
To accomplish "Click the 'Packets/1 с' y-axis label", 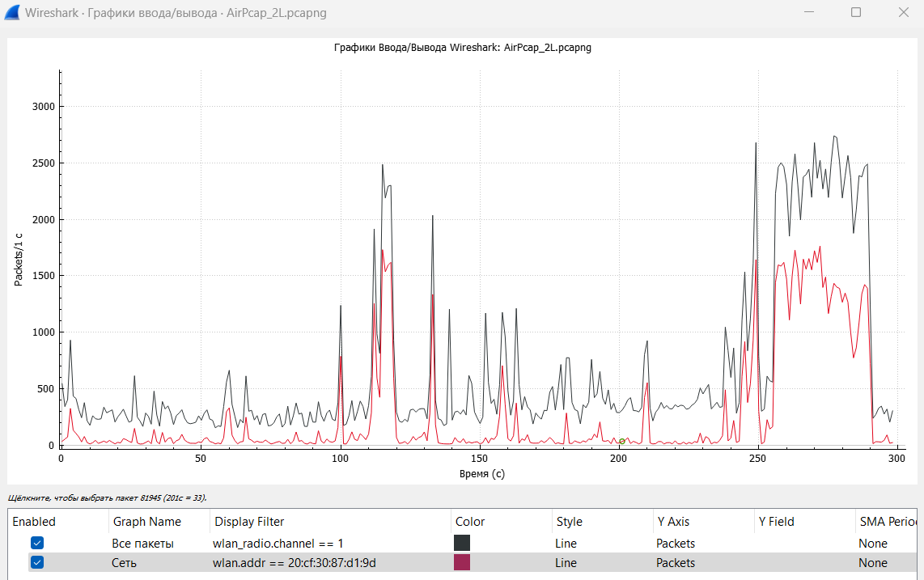I will pos(19,260).
